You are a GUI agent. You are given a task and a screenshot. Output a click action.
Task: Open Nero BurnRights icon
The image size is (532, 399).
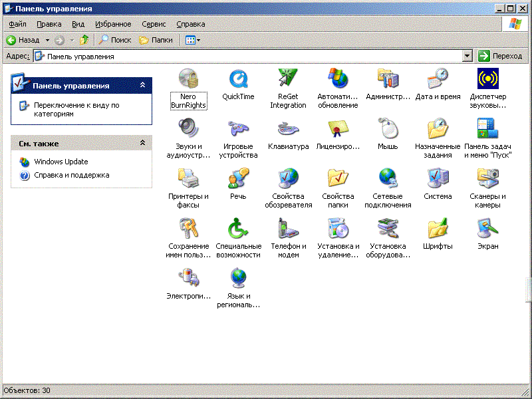click(x=188, y=80)
